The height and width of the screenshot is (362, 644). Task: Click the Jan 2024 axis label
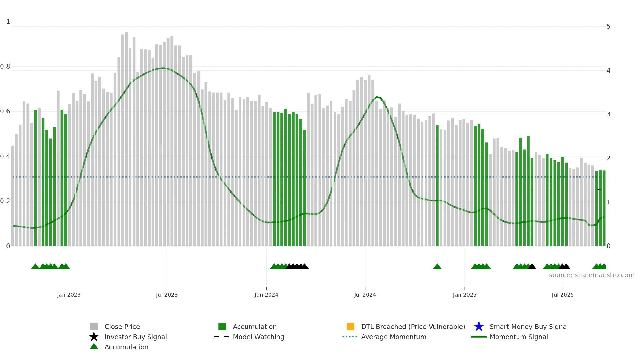tap(266, 295)
